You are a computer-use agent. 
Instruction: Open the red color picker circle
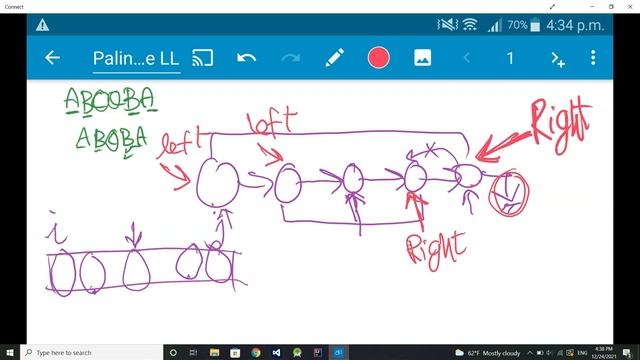click(x=378, y=58)
